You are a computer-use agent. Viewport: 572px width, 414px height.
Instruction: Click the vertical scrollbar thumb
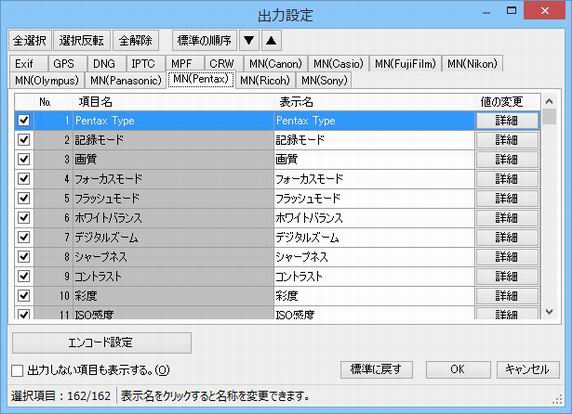[x=549, y=117]
